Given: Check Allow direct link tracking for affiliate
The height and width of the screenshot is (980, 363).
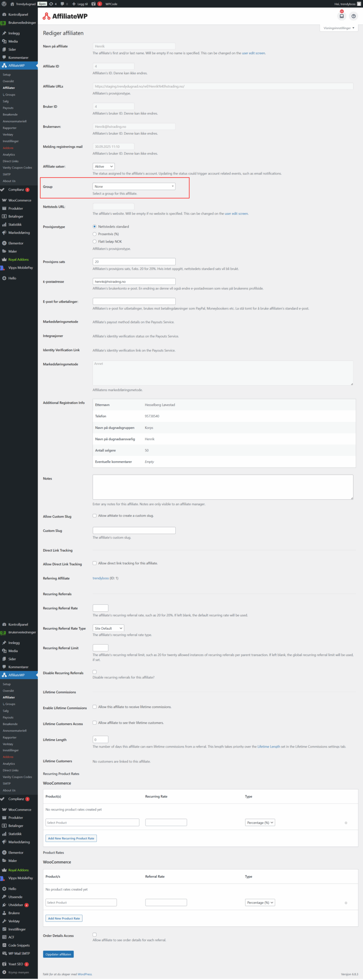Looking at the screenshot, I should [x=95, y=563].
